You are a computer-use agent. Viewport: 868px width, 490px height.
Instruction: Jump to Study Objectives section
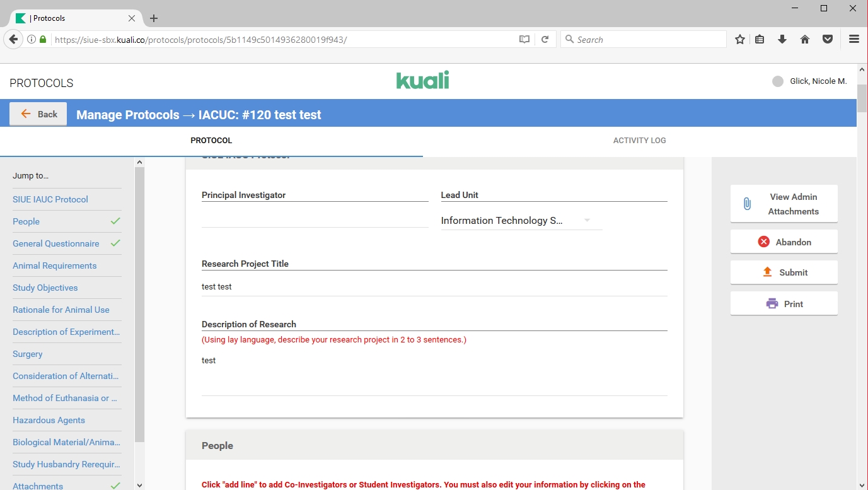tap(45, 288)
